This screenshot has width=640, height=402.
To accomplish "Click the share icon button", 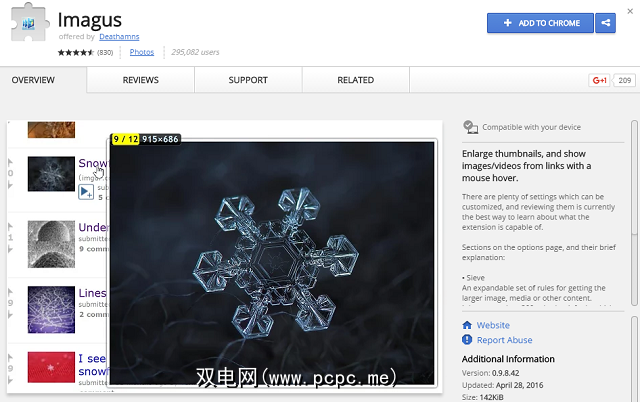I will pos(605,23).
